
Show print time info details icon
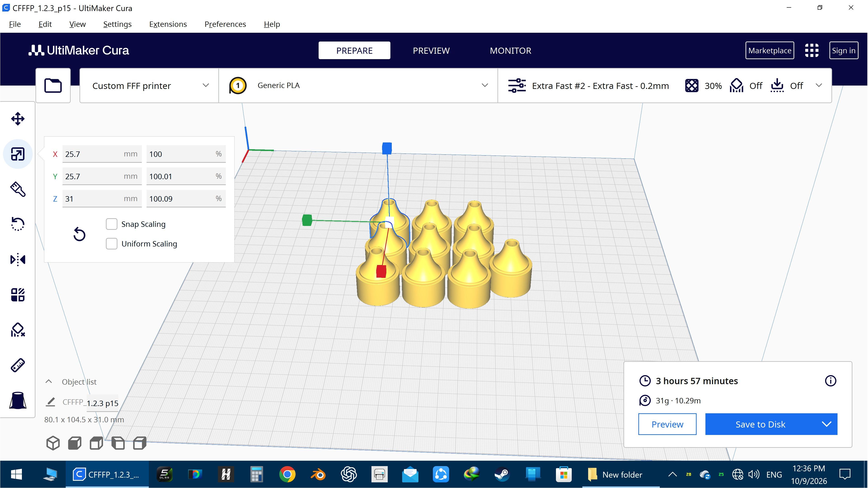831,381
